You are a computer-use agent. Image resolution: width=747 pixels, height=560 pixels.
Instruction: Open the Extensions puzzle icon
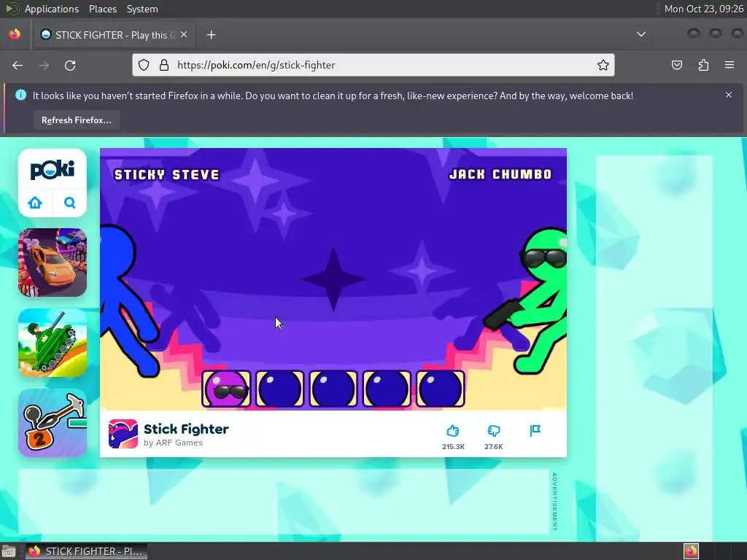703,65
